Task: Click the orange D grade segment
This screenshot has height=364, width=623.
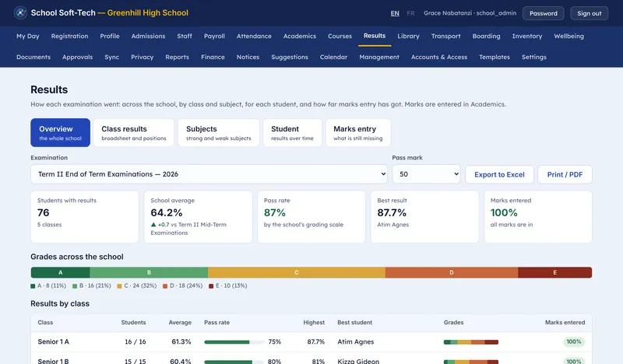Action: (x=452, y=272)
